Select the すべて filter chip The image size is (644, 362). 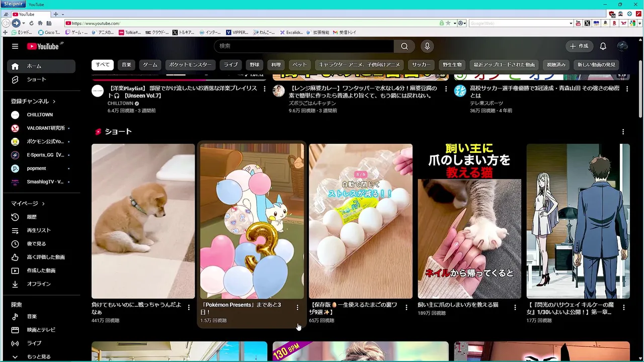103,65
